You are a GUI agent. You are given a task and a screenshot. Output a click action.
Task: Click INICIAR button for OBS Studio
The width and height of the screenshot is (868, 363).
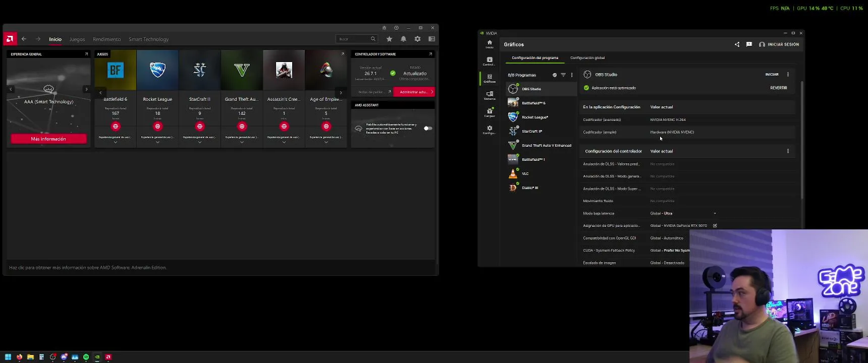tap(772, 74)
